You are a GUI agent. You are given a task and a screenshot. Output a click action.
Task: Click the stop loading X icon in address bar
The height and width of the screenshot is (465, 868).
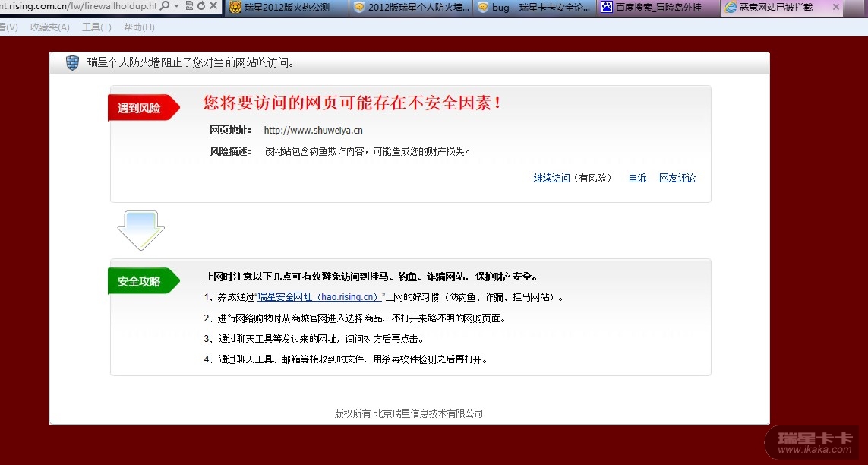click(213, 6)
